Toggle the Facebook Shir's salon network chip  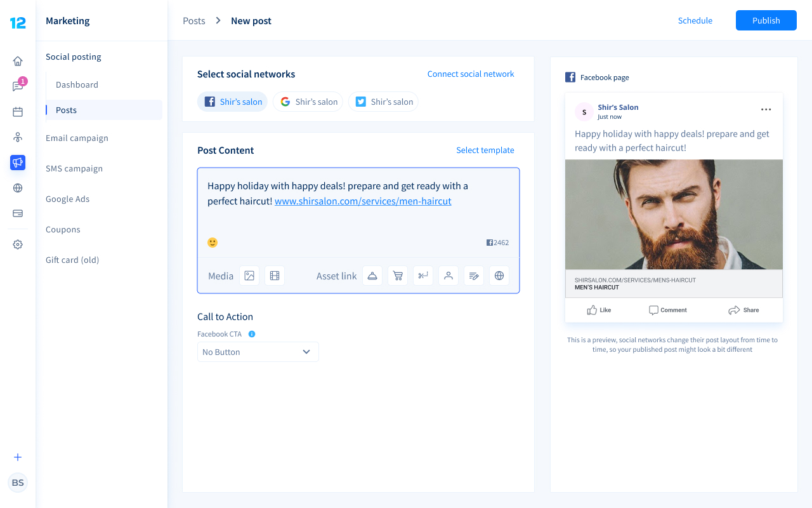click(233, 102)
